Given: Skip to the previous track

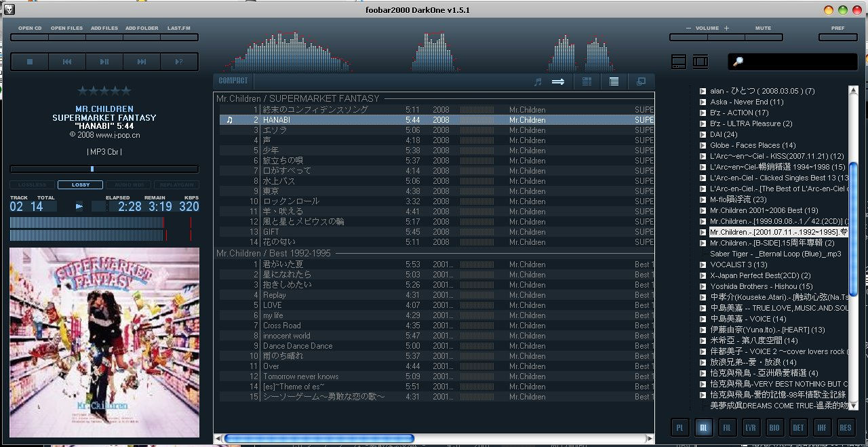Looking at the screenshot, I should (67, 62).
